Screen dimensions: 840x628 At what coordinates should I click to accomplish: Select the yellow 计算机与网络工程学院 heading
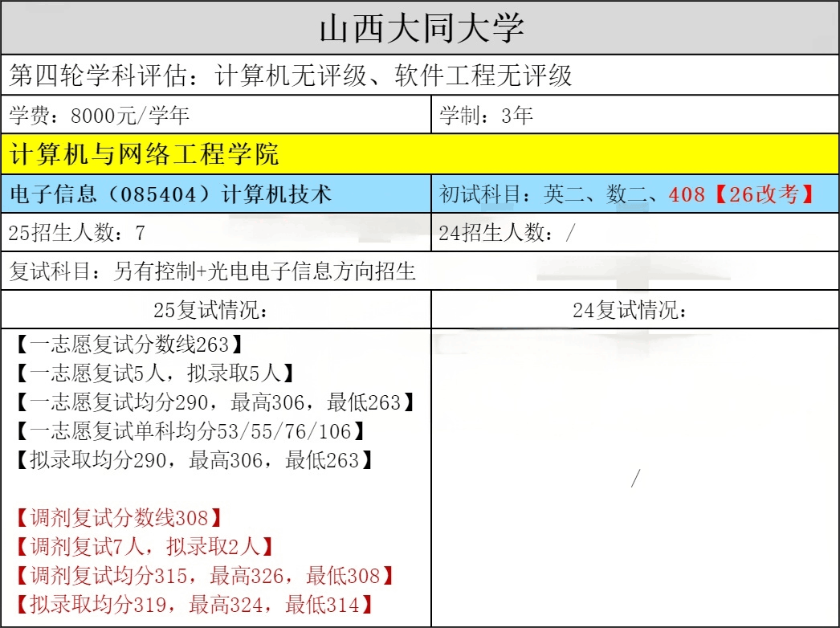pyautogui.click(x=145, y=153)
